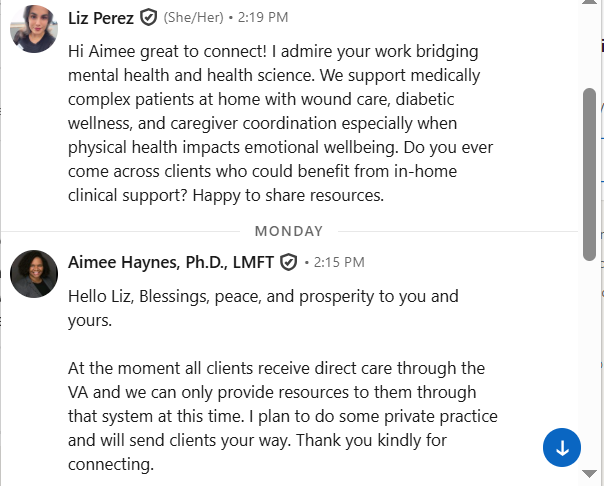This screenshot has height=486, width=604.
Task: Click the scrollbar down arrow
Action: [590, 478]
